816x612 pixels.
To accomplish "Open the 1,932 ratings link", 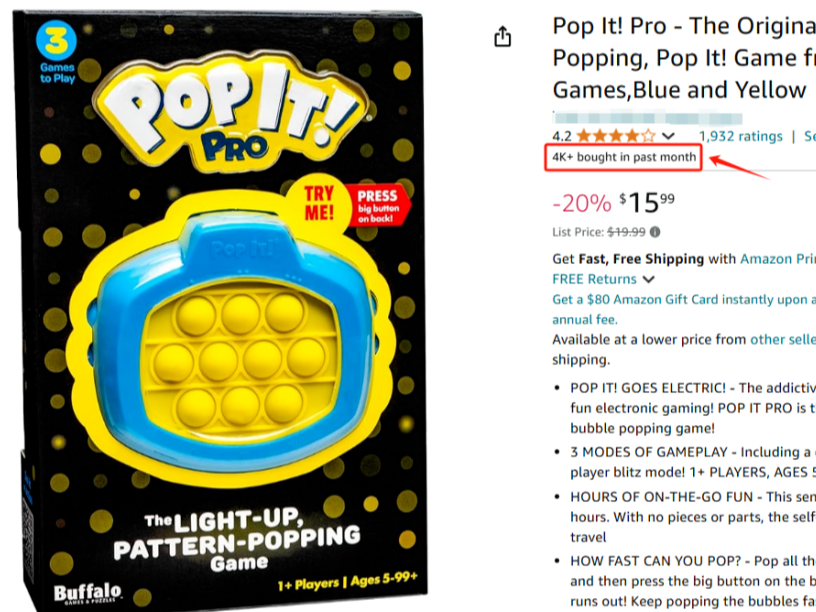I will click(740, 136).
